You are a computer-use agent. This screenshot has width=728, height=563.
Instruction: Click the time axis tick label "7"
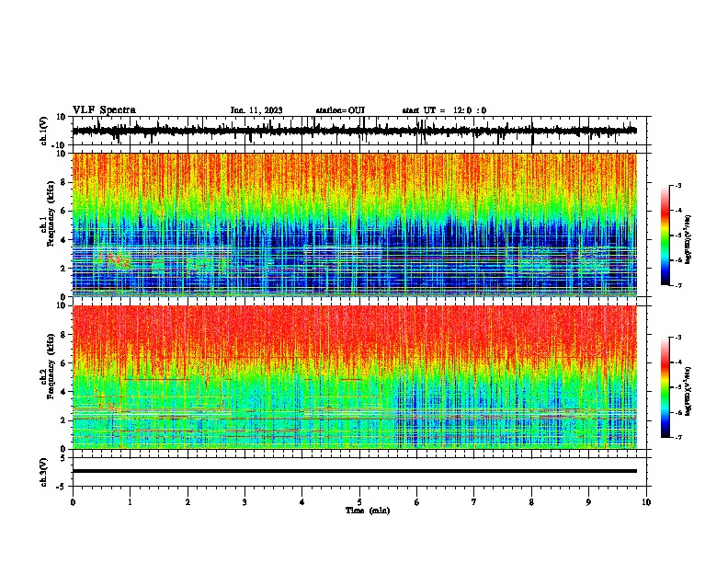click(x=474, y=502)
